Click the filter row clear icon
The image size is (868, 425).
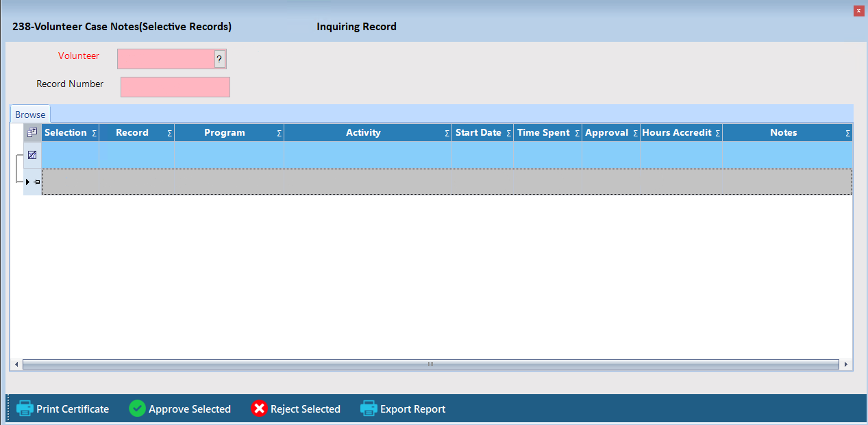(x=32, y=155)
